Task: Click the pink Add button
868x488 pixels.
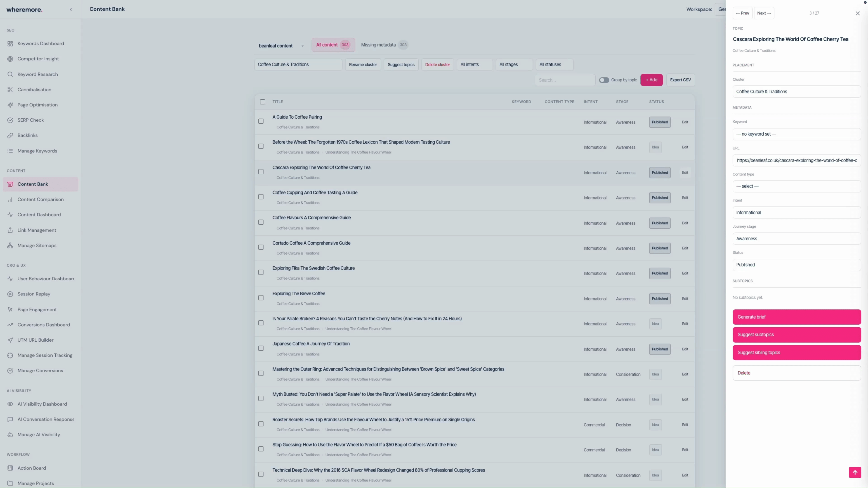Action: click(x=651, y=80)
